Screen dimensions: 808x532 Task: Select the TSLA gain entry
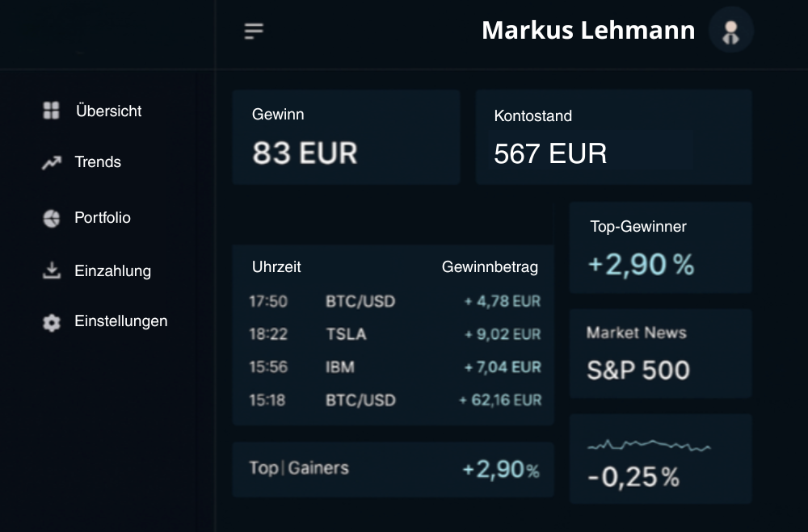(393, 334)
